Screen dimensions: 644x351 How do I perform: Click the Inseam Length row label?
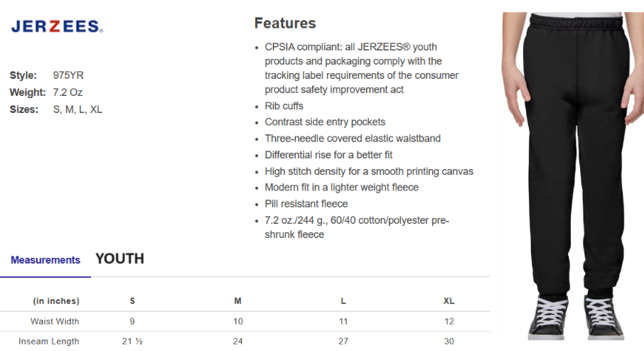tap(49, 341)
